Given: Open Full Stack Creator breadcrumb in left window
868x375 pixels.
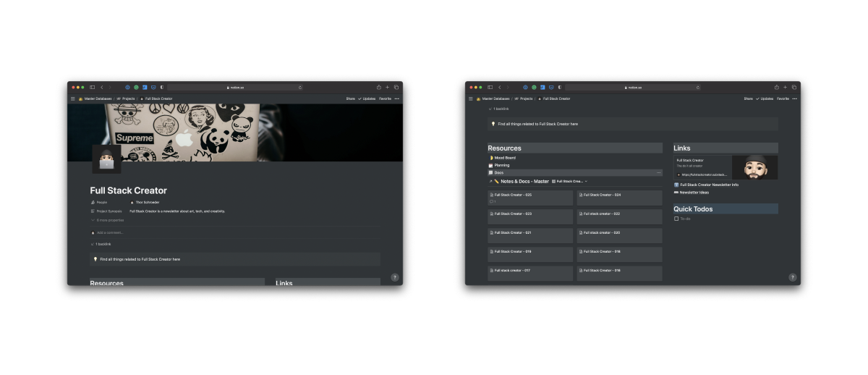Looking at the screenshot, I should pos(156,98).
